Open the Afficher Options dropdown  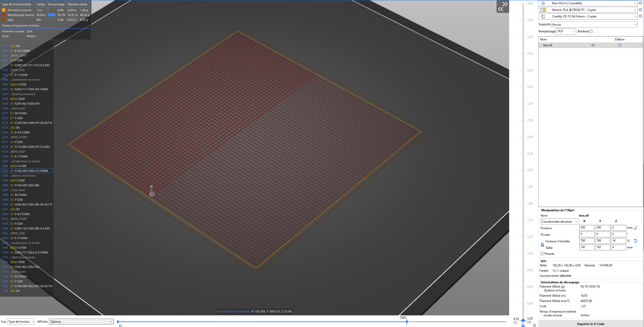click(x=81, y=322)
